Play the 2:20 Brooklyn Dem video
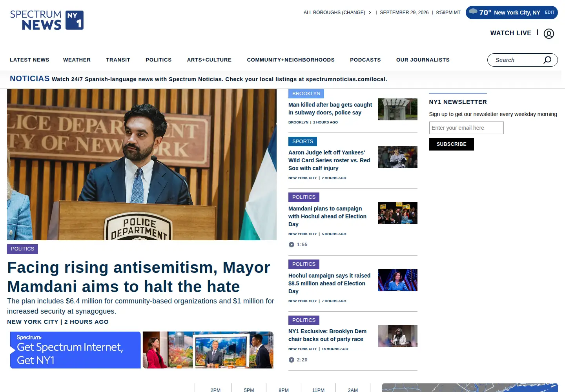The width and height of the screenshot is (565, 392). tap(292, 360)
